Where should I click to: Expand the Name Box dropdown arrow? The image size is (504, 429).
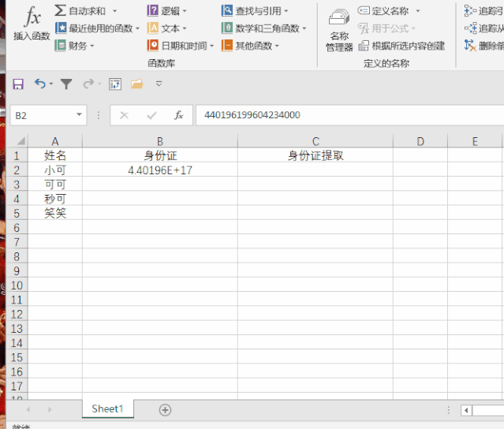click(x=79, y=114)
